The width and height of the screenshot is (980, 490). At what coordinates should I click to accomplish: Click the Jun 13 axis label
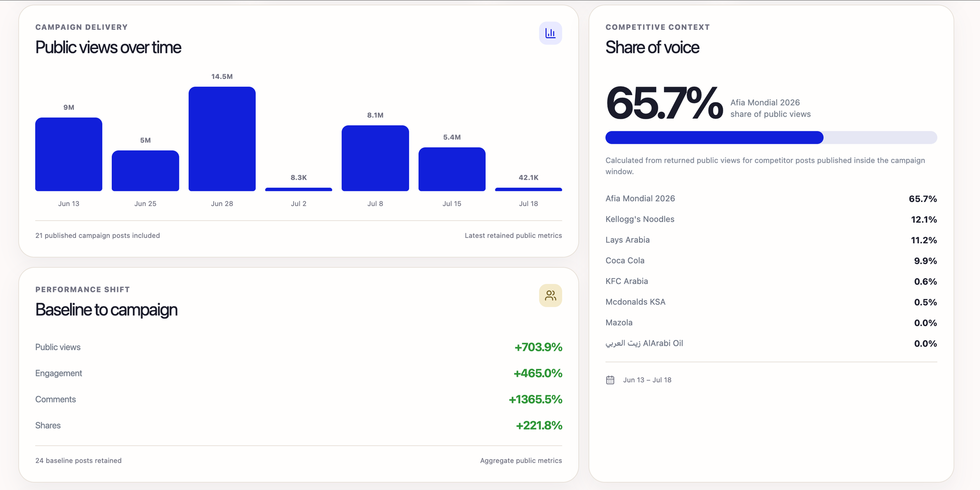tap(69, 204)
